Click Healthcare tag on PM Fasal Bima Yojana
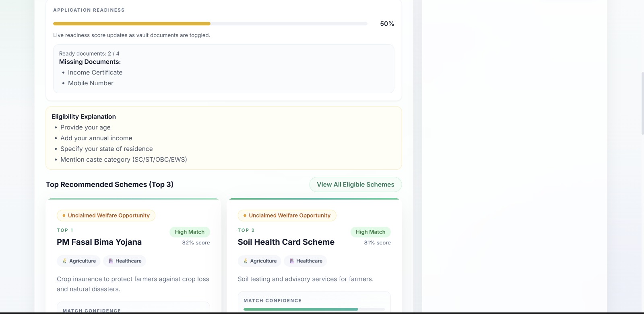 tap(125, 261)
